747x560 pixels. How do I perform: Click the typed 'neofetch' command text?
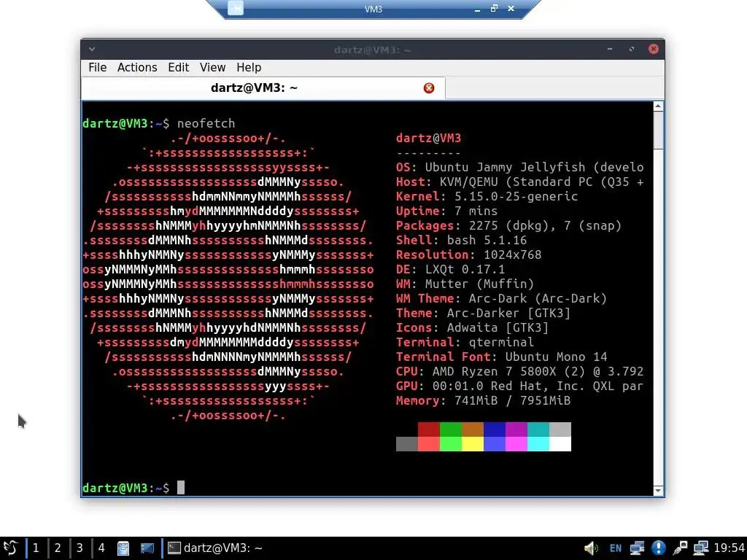click(x=206, y=124)
